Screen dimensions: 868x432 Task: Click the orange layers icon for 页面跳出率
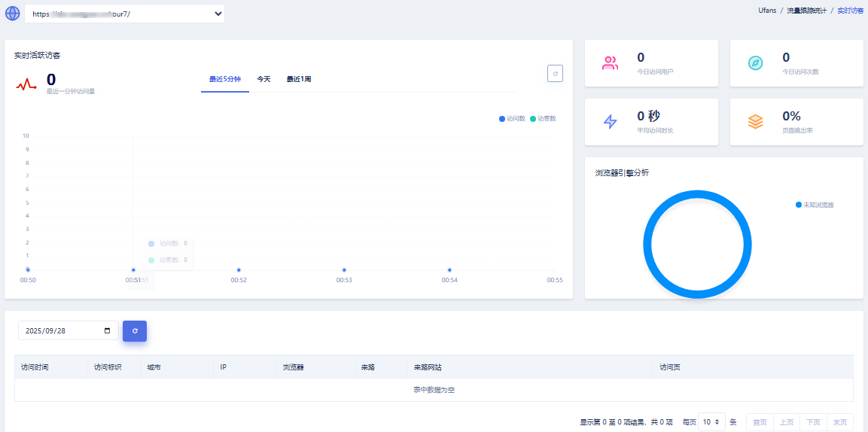755,121
